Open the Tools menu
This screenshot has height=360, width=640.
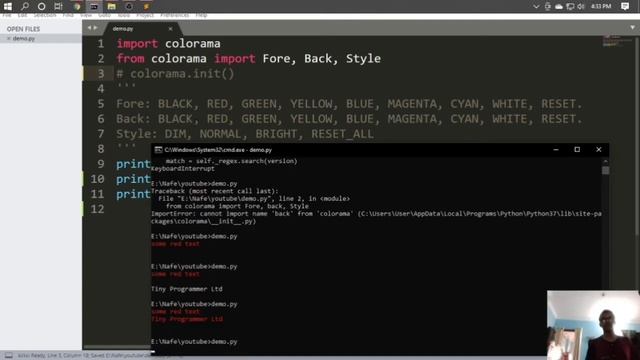[124, 15]
